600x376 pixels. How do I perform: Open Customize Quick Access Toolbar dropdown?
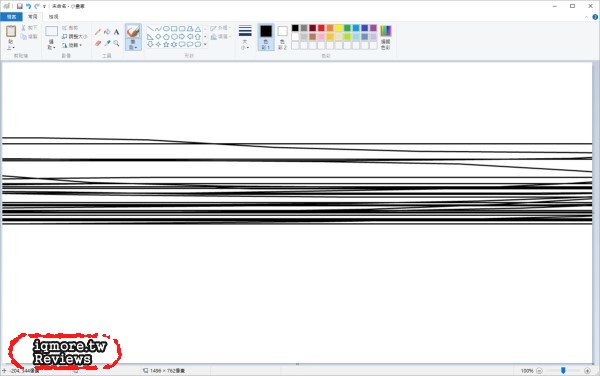(44, 7)
